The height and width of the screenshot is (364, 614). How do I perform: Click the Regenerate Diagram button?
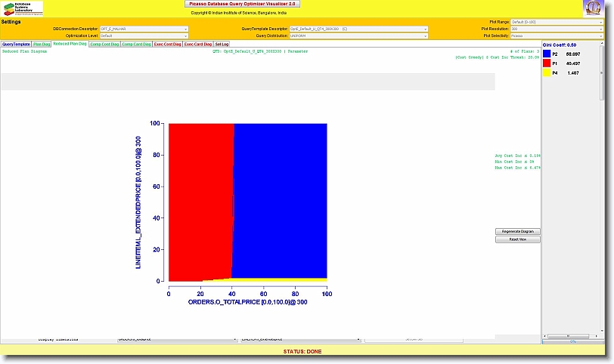(x=517, y=231)
